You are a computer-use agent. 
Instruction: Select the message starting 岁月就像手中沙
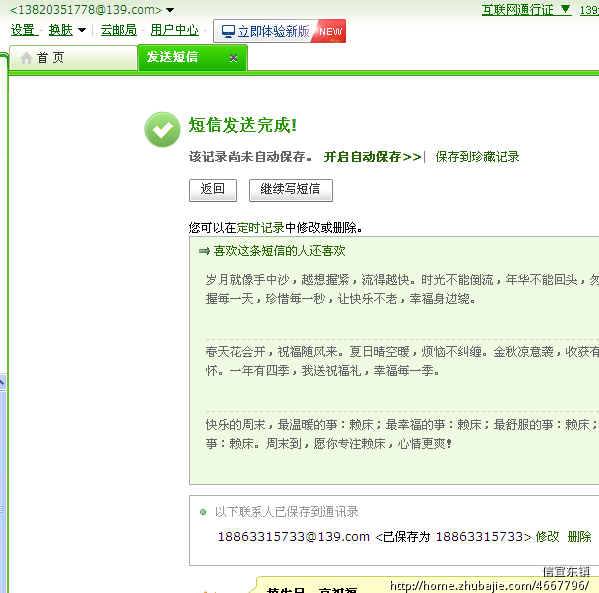pyautogui.click(x=402, y=289)
